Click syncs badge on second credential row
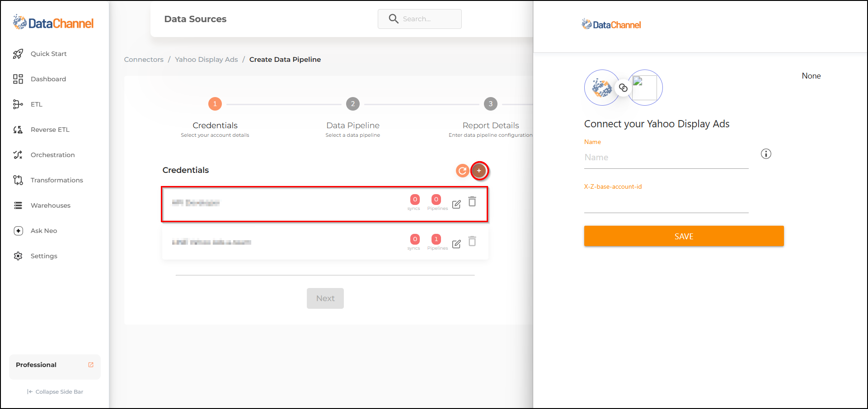 point(415,239)
